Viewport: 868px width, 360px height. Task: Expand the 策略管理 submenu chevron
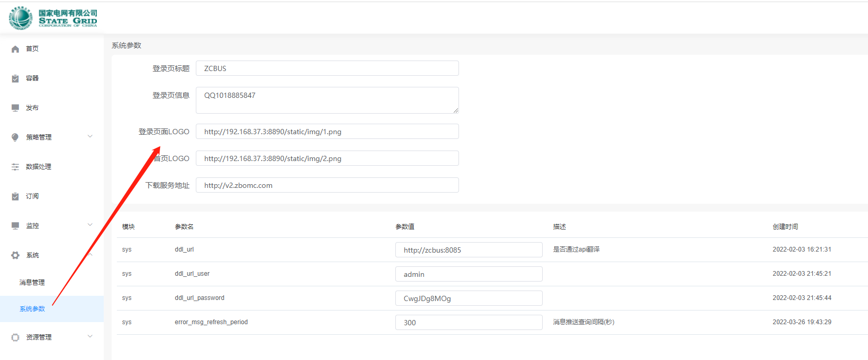90,137
